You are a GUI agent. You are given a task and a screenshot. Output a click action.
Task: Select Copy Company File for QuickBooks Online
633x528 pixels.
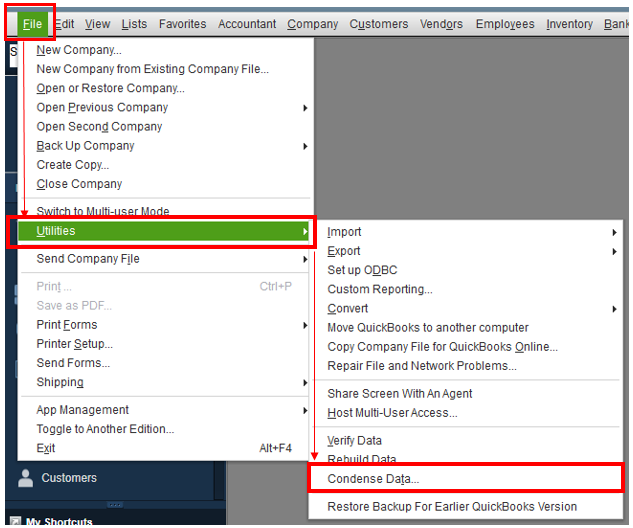pyautogui.click(x=466, y=347)
